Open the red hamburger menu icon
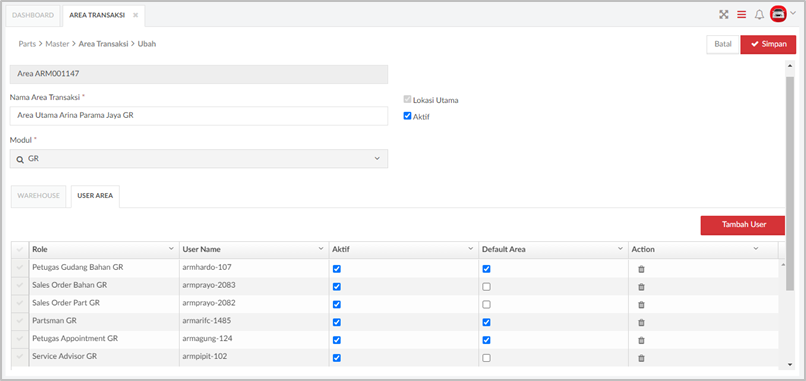806x381 pixels. click(x=741, y=15)
